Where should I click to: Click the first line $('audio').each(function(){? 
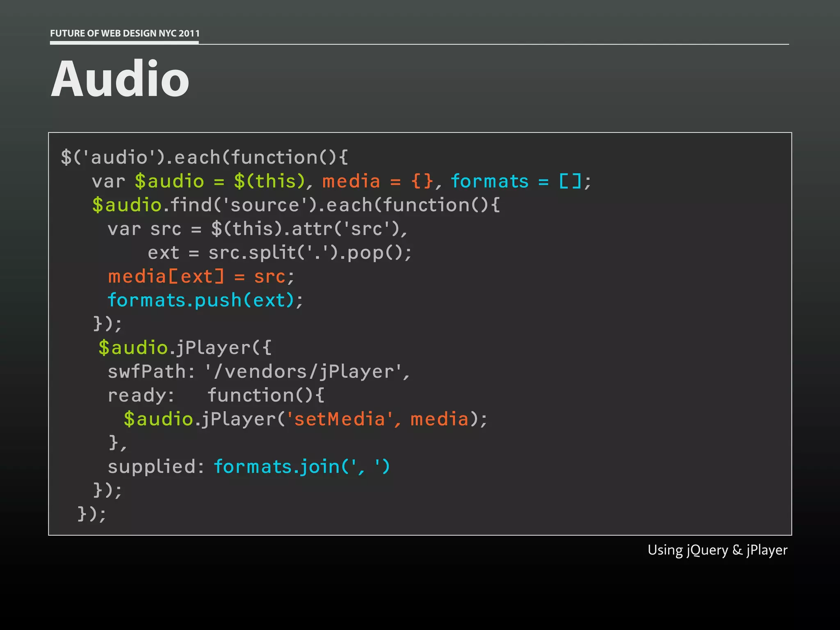204,157
